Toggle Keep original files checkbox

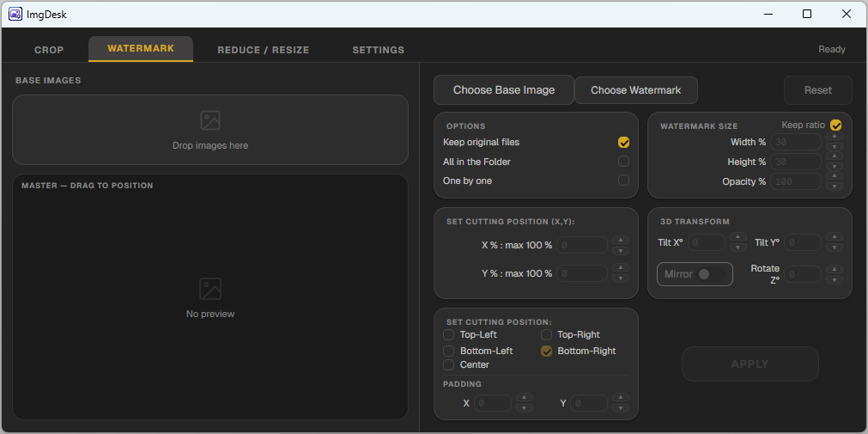click(624, 143)
